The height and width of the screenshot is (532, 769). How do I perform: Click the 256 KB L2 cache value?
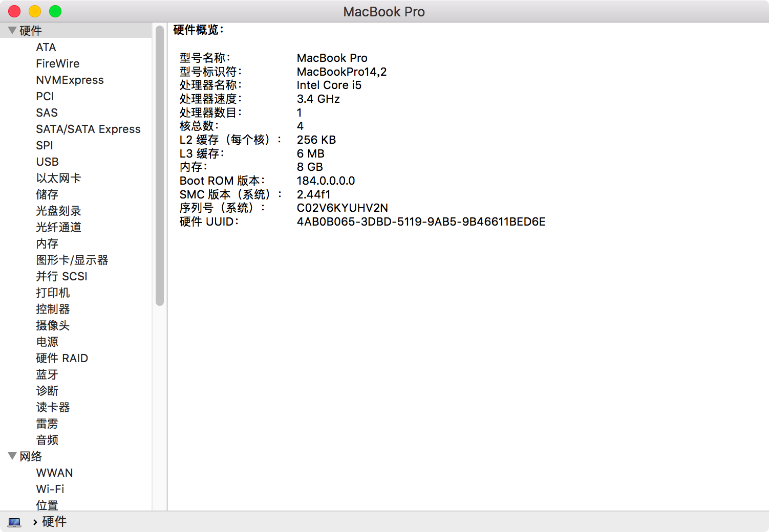(316, 140)
